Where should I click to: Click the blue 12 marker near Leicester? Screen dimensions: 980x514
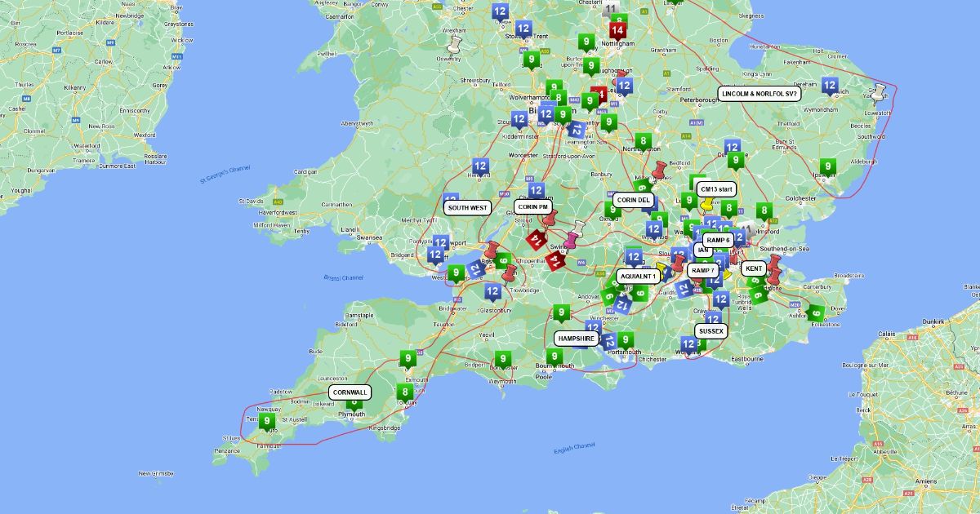tap(624, 86)
